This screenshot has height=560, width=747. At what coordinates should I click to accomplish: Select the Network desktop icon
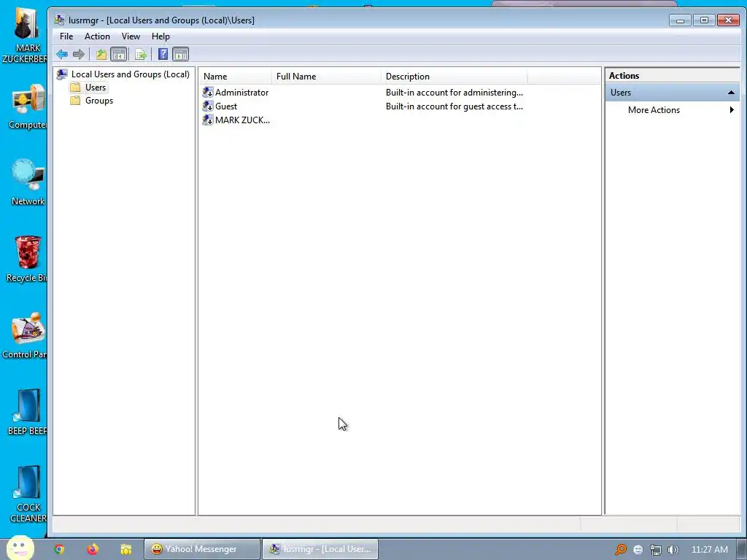[28, 182]
